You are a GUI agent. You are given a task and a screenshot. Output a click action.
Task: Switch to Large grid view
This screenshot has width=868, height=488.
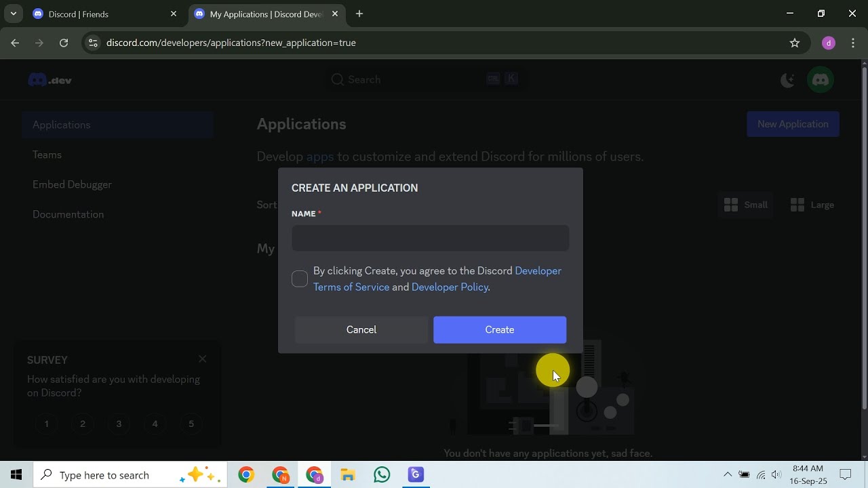(812, 205)
